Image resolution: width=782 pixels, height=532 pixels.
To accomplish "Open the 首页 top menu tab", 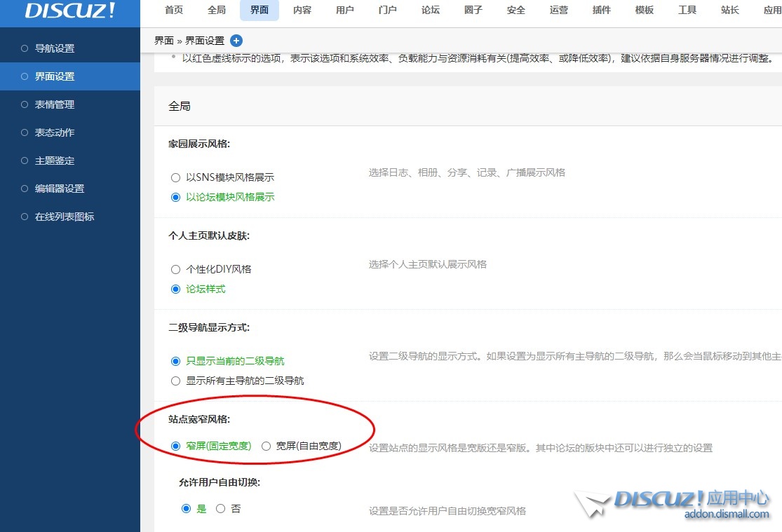I will tap(174, 11).
